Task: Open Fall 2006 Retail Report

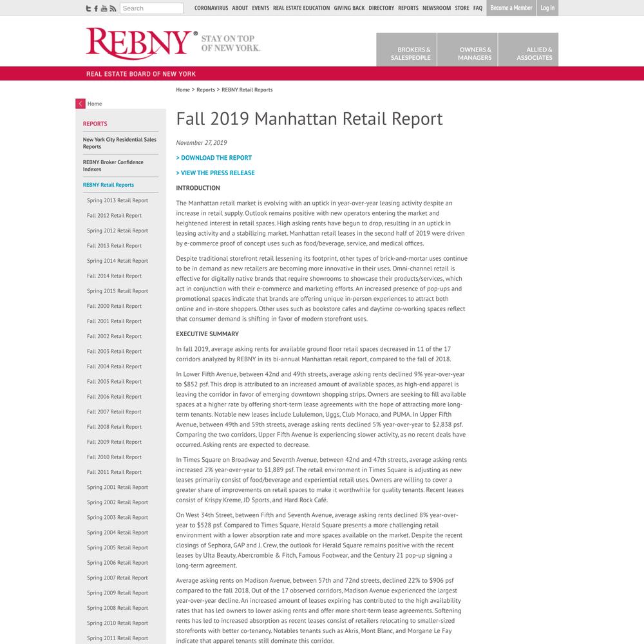Action: [114, 397]
